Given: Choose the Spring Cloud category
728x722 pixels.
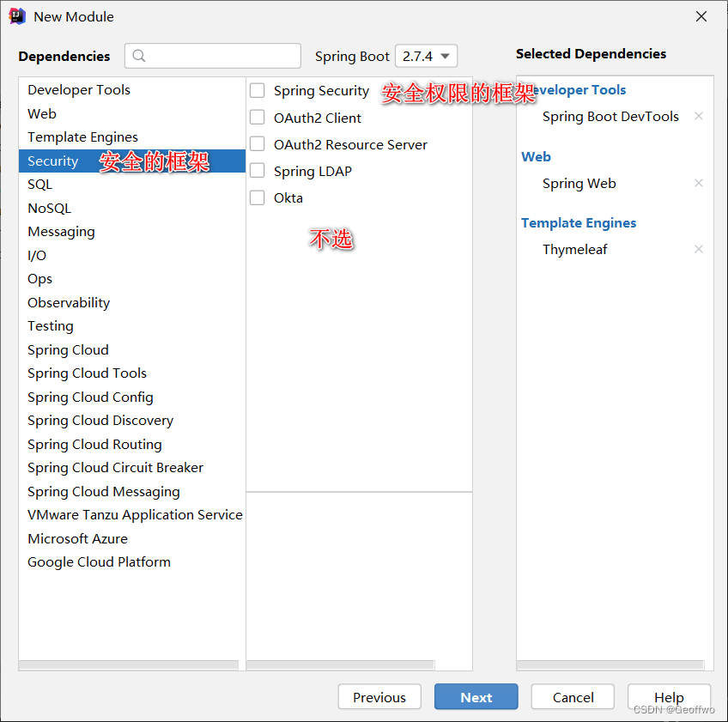Looking at the screenshot, I should click(132, 349).
